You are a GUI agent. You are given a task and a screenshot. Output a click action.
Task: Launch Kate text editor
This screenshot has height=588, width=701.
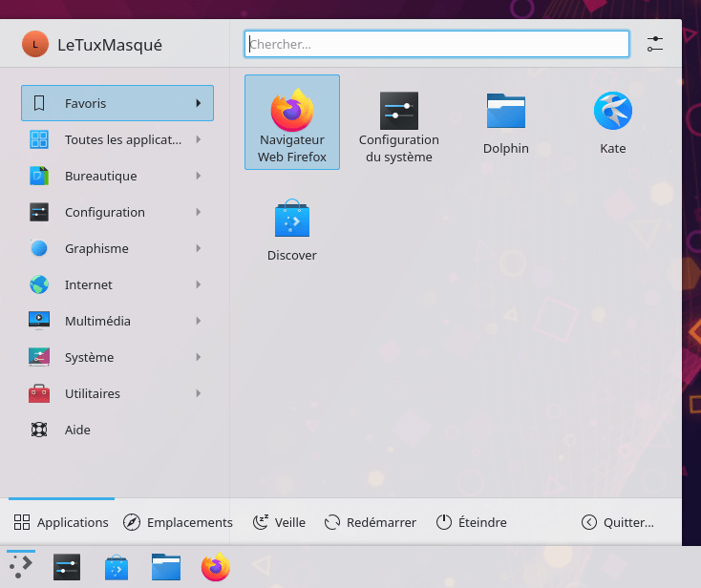pyautogui.click(x=612, y=121)
